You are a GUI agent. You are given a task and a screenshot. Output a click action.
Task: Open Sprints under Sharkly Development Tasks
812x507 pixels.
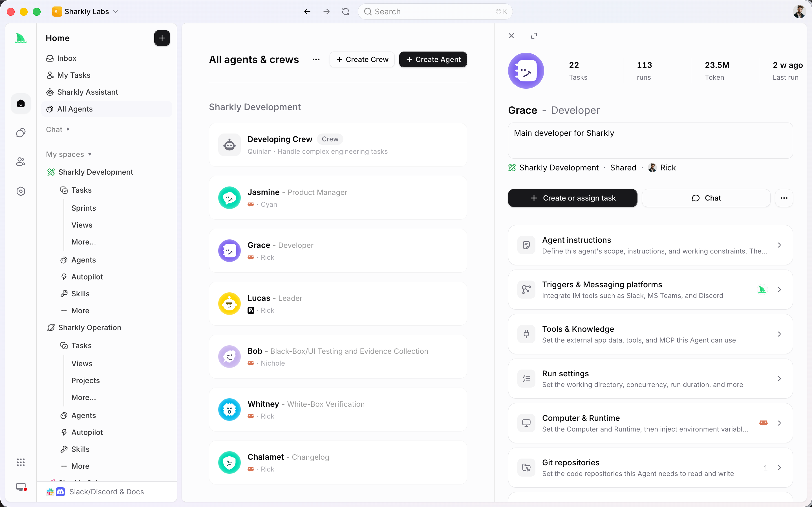[83, 208]
